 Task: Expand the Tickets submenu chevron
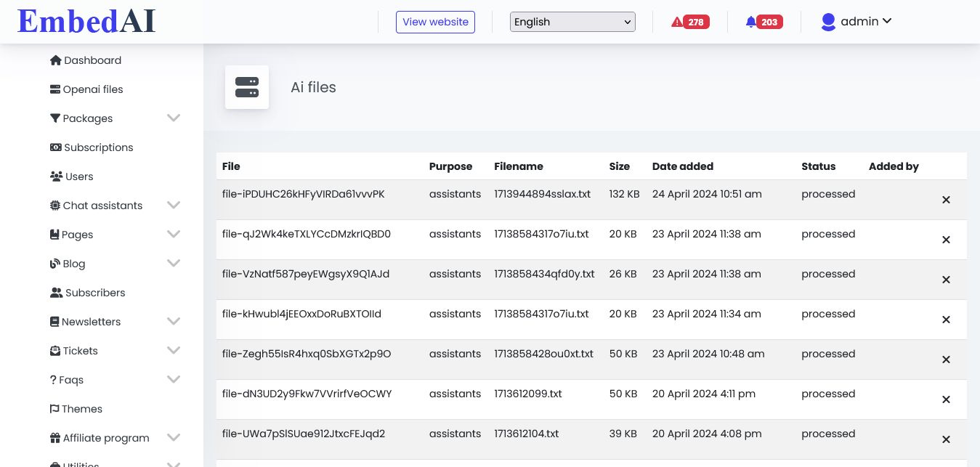pos(174,350)
